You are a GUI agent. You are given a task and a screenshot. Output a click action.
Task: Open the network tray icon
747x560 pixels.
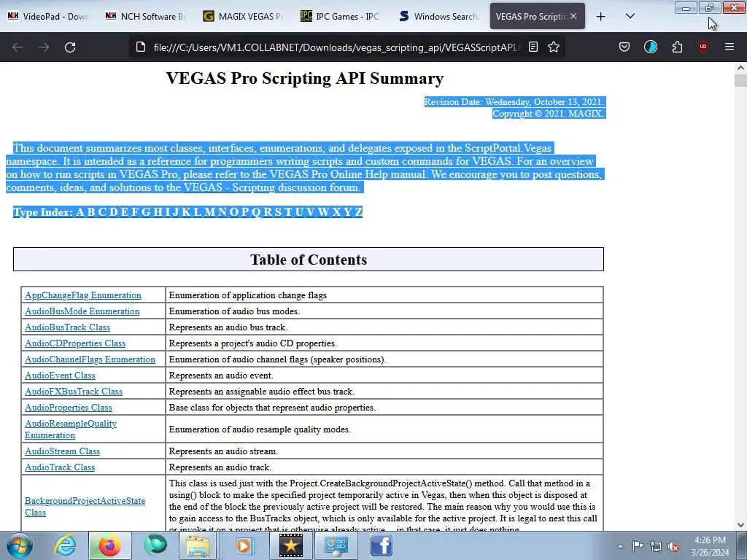[x=656, y=546]
